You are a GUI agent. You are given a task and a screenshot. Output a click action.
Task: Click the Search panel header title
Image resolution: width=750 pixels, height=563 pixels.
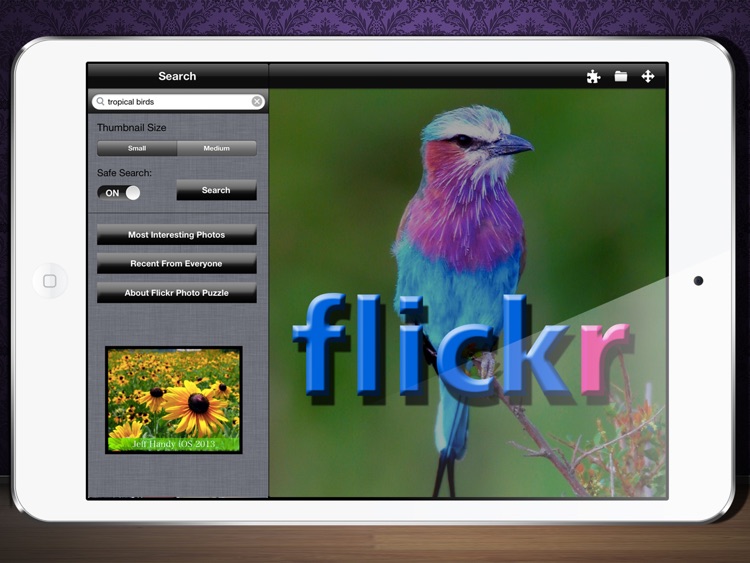tap(177, 76)
